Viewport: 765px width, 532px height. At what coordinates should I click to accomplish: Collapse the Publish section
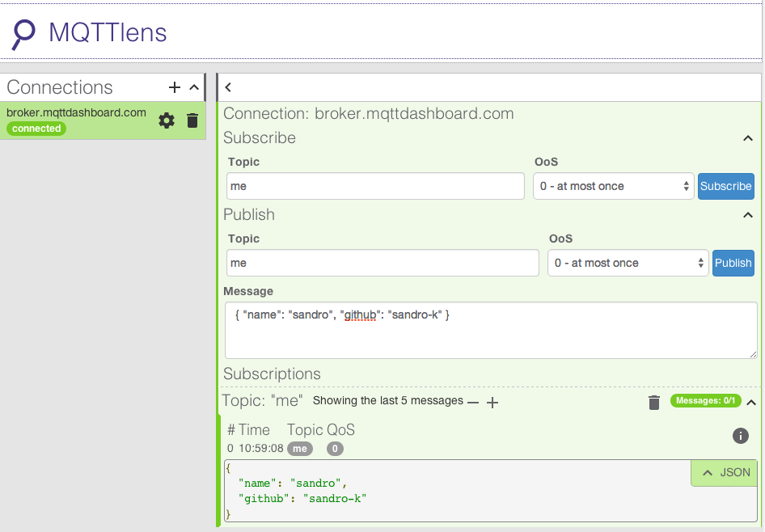pos(748,215)
